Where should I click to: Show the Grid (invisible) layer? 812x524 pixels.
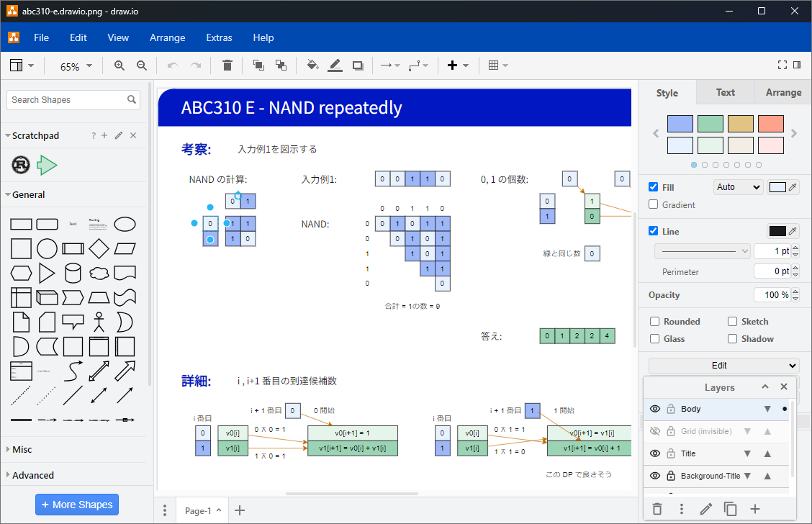(x=655, y=431)
